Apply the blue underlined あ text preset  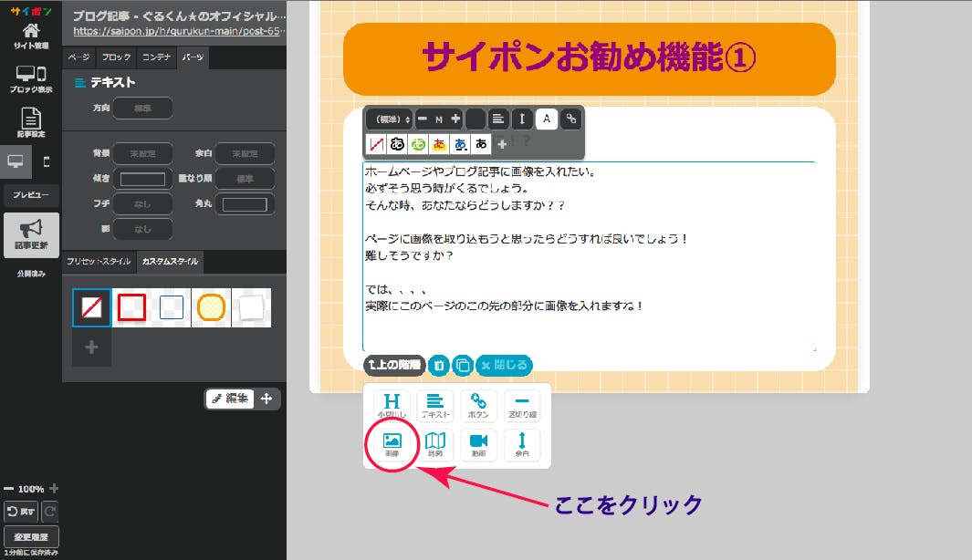click(461, 144)
